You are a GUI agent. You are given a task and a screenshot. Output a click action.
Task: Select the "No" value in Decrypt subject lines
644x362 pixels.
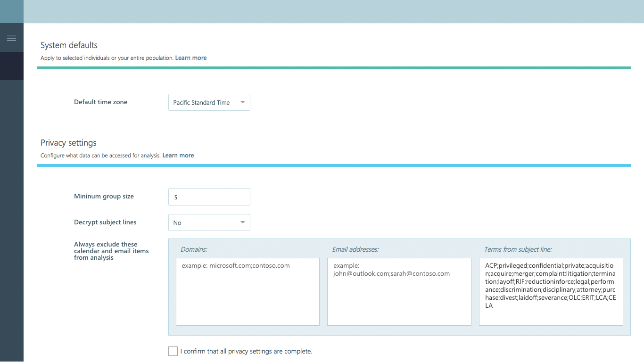(178, 222)
